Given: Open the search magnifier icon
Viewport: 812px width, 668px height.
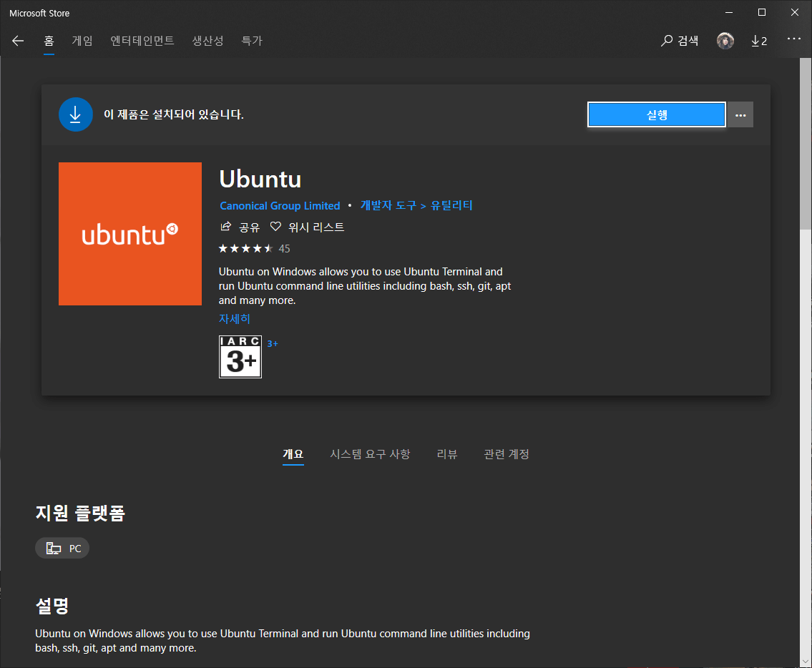Looking at the screenshot, I should (x=667, y=41).
